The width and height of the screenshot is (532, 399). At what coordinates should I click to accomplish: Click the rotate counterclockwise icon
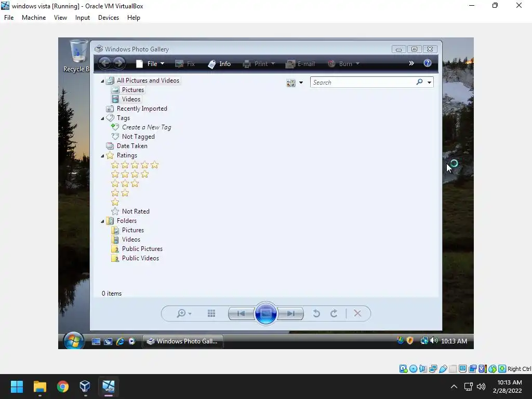[316, 313]
